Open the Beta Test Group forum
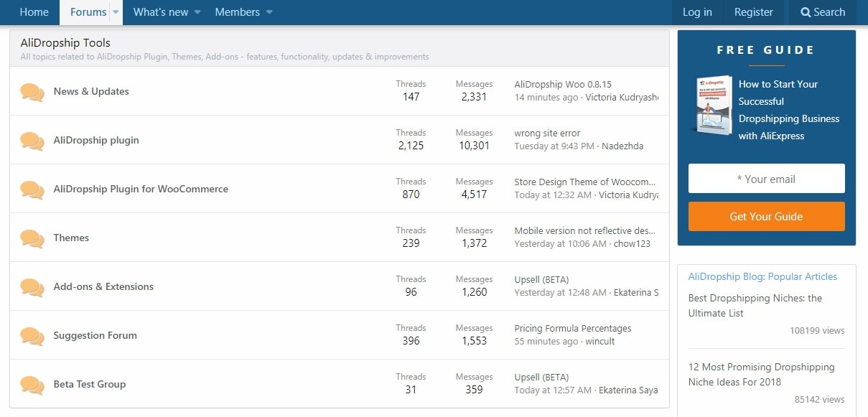This screenshot has height=417, width=868. (x=90, y=385)
